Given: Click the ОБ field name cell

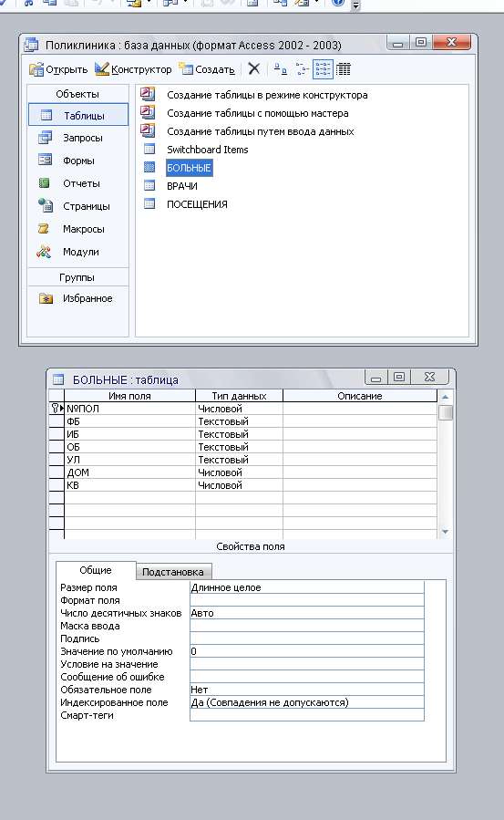Looking at the screenshot, I should point(129,447).
